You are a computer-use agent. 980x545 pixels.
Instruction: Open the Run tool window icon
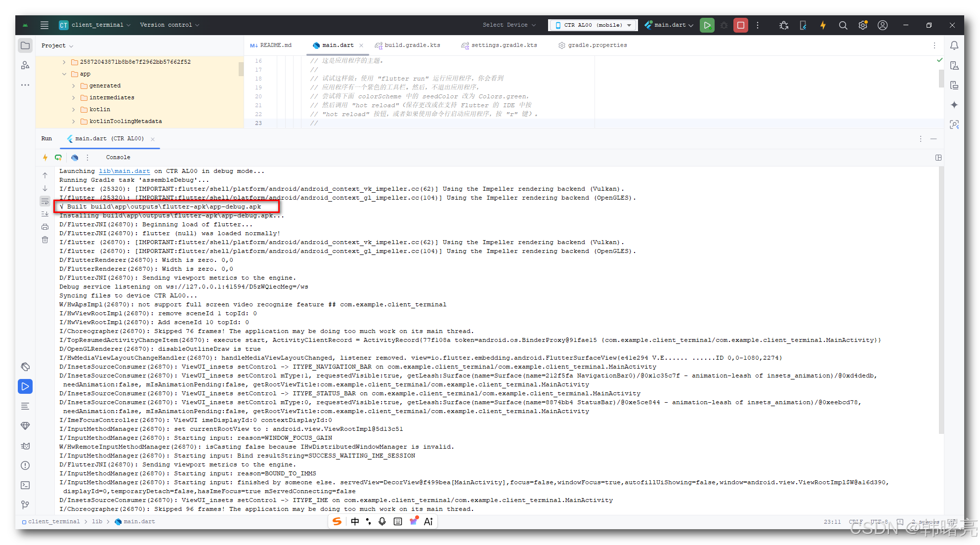point(25,386)
